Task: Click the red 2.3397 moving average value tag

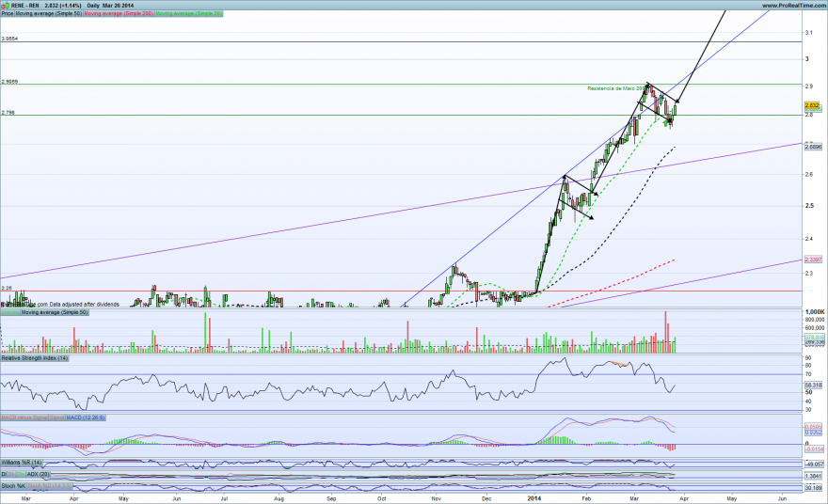Action: [x=813, y=260]
